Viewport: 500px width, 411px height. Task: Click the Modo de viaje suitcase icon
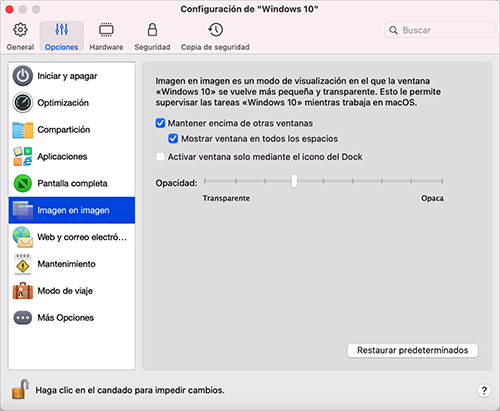click(x=23, y=291)
